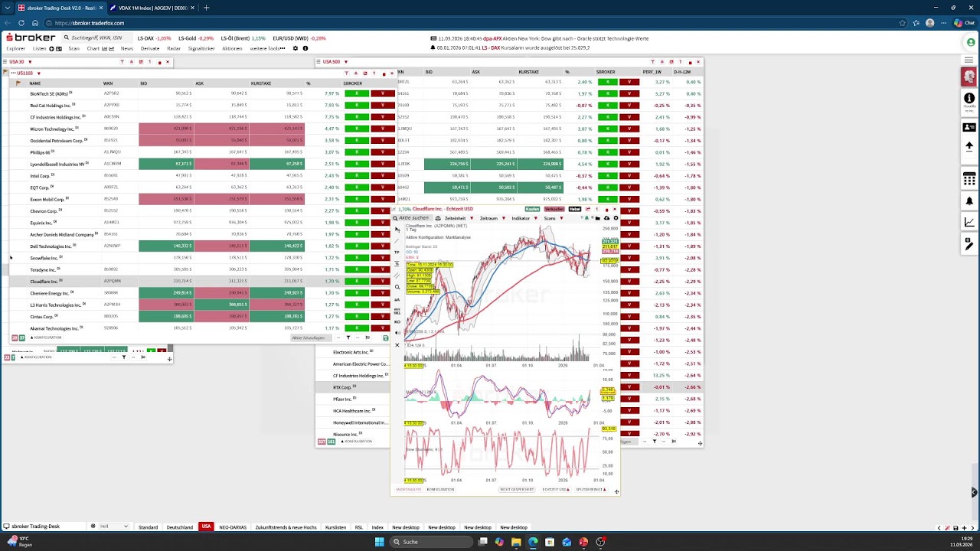
Task: Select the RTX Corp. row in the list
Action: (x=352, y=387)
